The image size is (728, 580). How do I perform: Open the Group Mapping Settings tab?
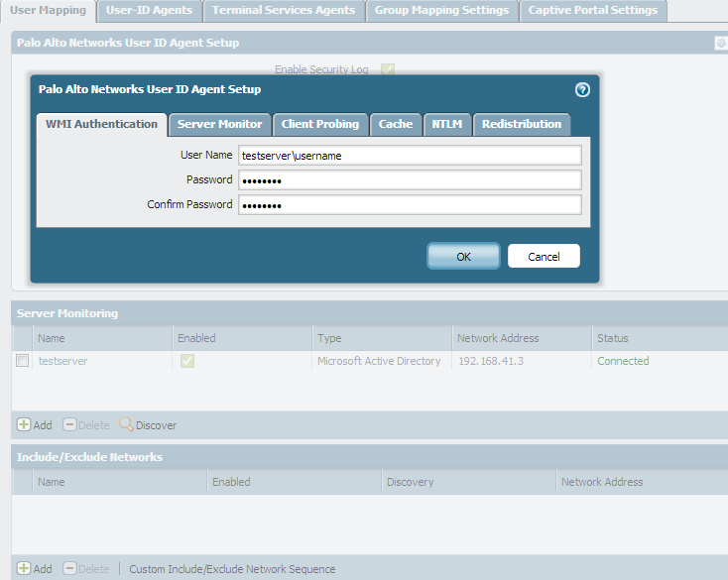coord(441,11)
